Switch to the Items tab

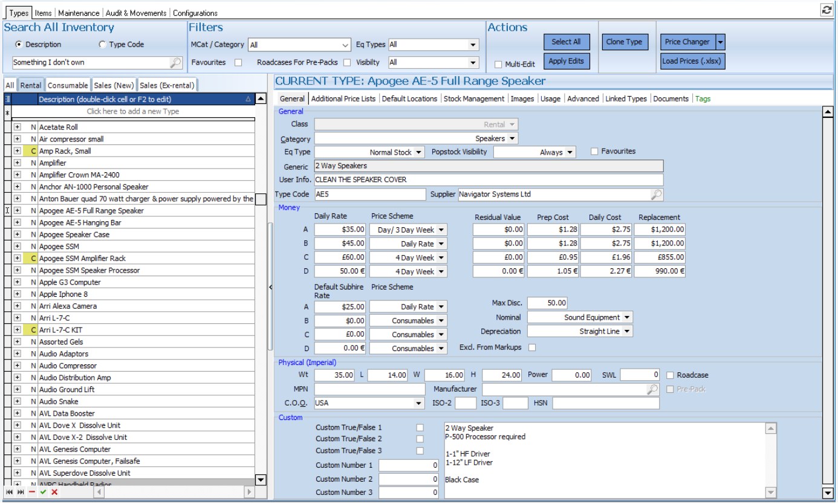click(43, 13)
